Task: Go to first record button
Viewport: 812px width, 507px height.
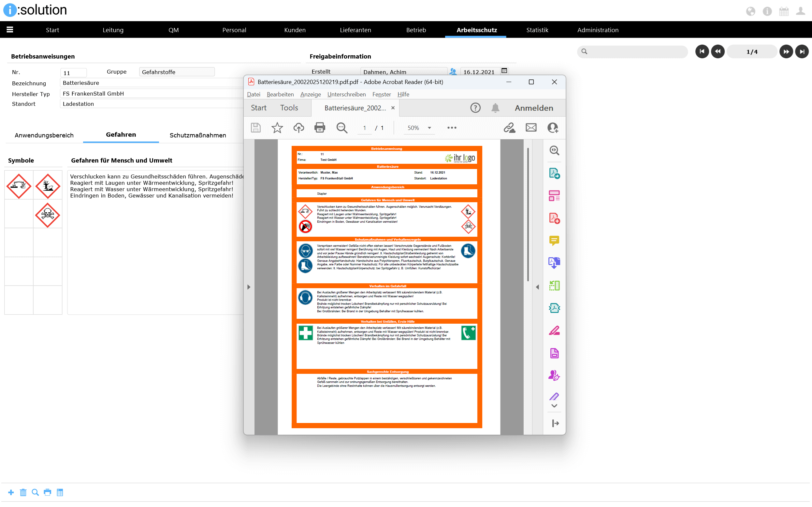Action: pos(702,52)
